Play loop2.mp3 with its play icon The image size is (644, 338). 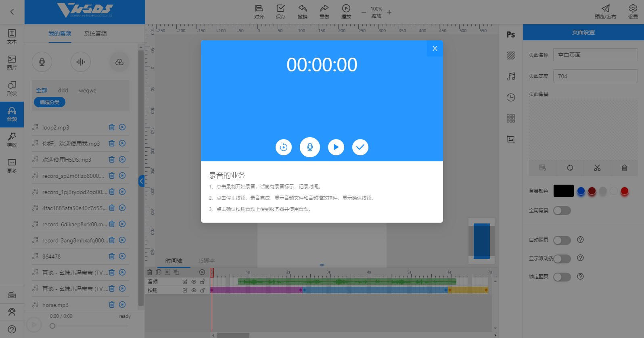(122, 127)
